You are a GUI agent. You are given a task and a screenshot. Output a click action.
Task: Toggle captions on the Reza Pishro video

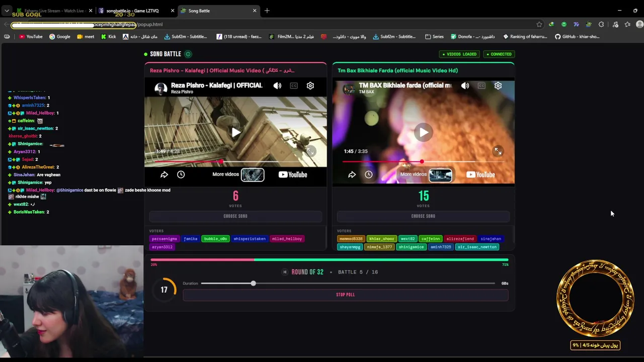(x=294, y=85)
